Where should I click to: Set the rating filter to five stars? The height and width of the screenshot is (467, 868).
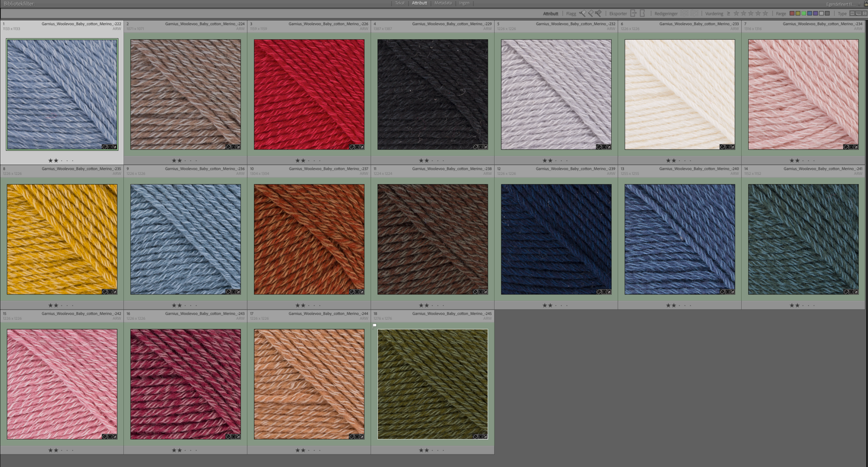coord(765,14)
